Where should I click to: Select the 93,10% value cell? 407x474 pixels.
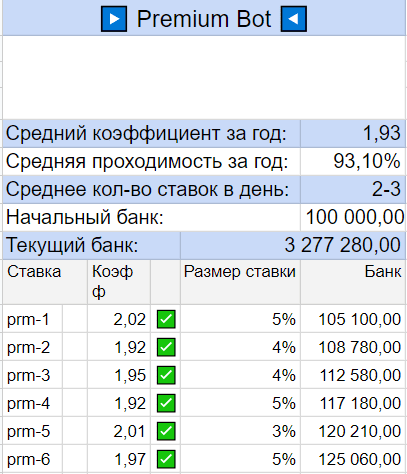[353, 161]
